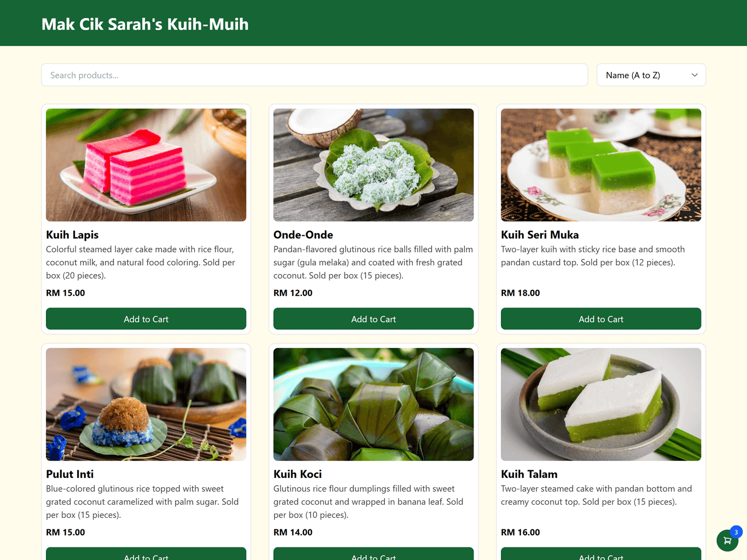
Task: Add Kuih Seri Muka to cart
Action: 601,319
